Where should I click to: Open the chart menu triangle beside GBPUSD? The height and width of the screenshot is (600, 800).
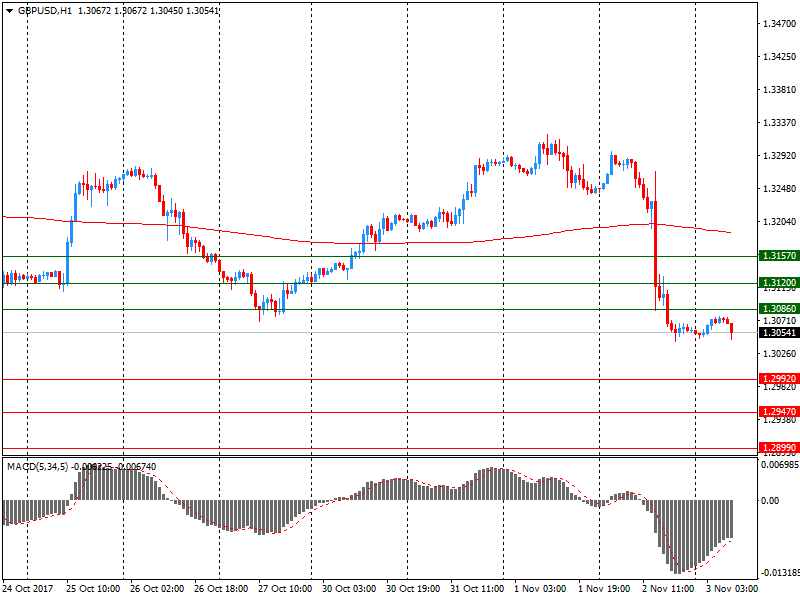coord(9,11)
